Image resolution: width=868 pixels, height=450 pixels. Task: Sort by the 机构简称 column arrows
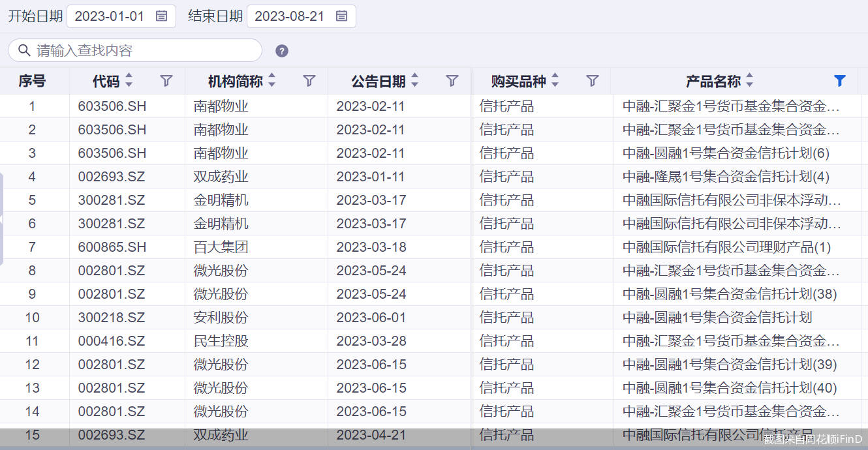coord(272,81)
